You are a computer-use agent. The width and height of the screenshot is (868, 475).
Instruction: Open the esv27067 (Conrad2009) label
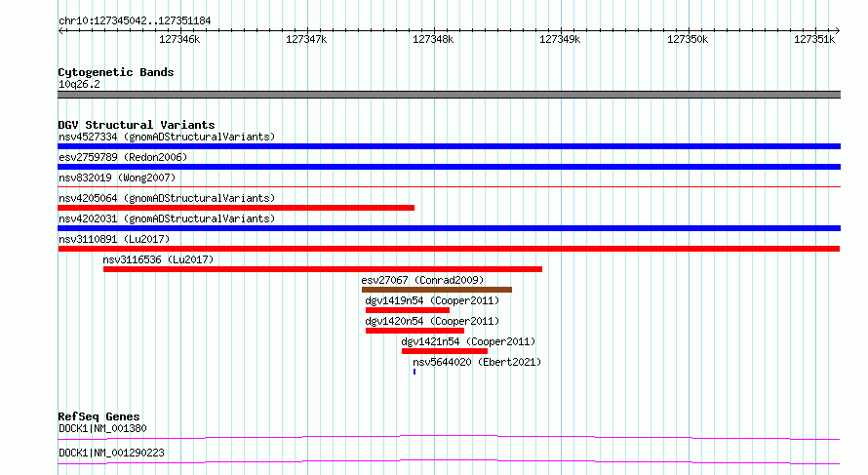click(422, 280)
